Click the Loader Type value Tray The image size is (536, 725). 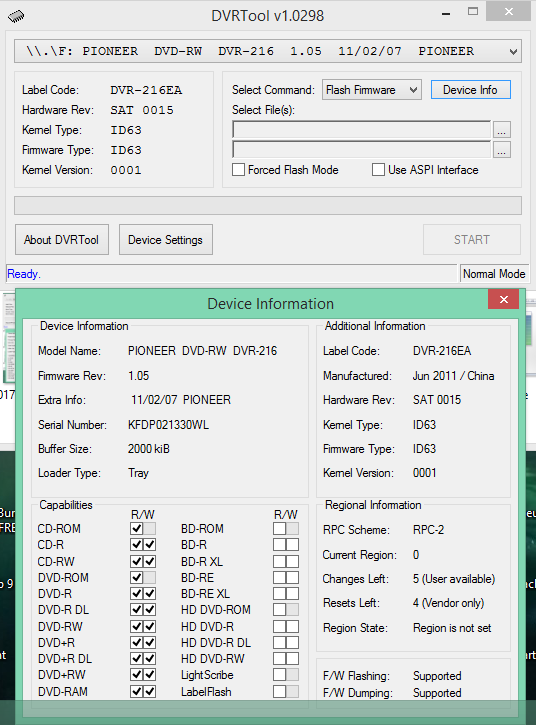138,473
